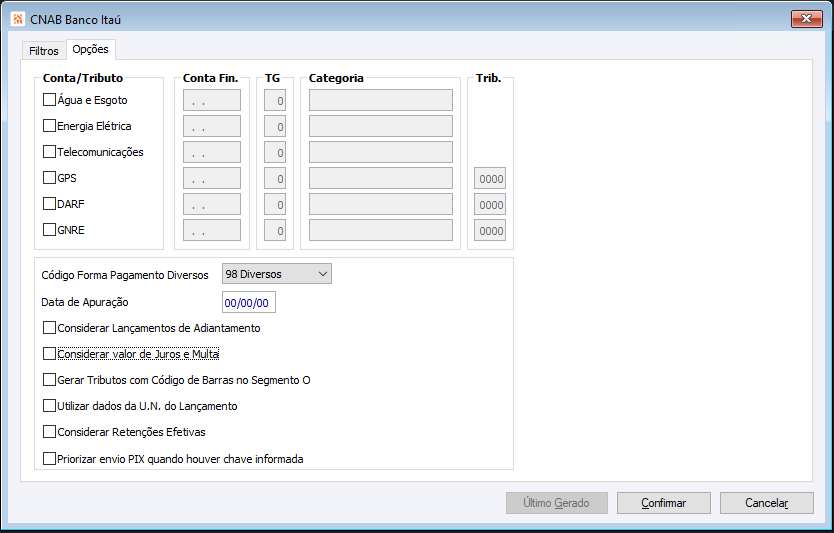Click the Categoria column heading

pyautogui.click(x=336, y=78)
